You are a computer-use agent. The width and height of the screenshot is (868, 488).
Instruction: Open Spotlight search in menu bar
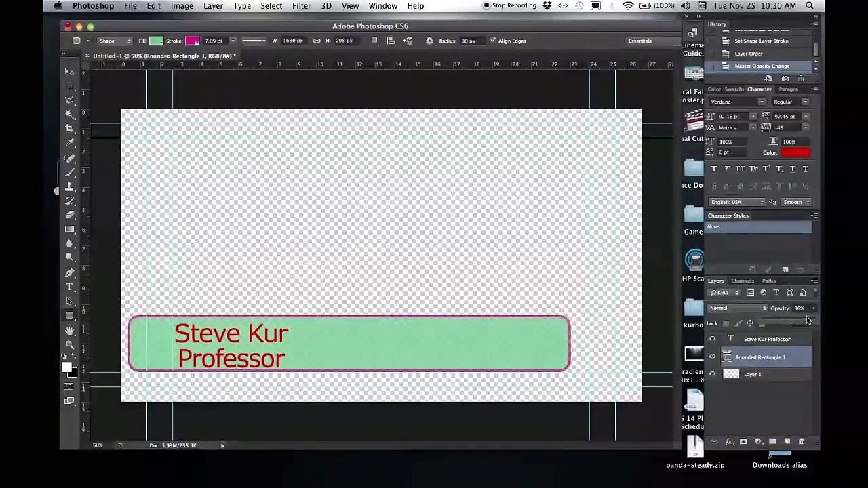click(x=810, y=6)
